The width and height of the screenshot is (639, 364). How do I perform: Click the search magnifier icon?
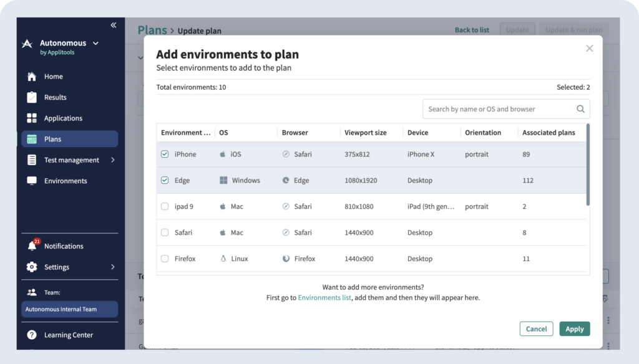[580, 109]
